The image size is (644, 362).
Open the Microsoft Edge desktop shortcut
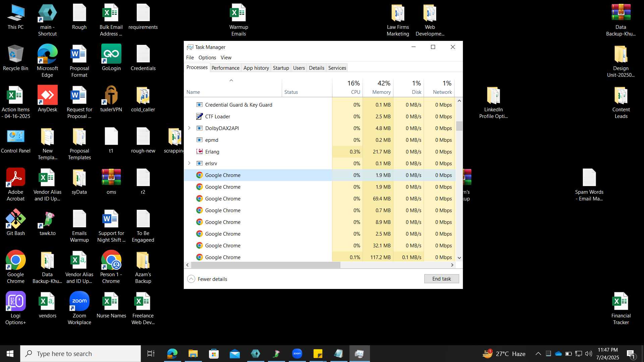click(47, 61)
